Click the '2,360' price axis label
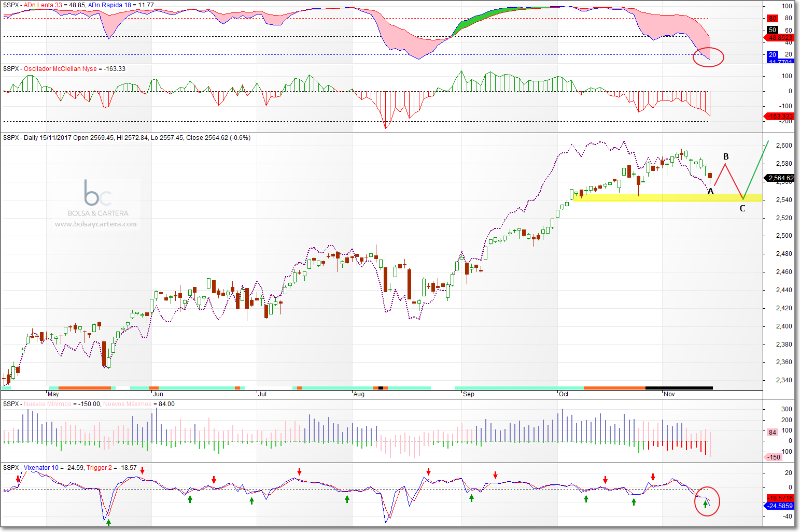 [784, 362]
